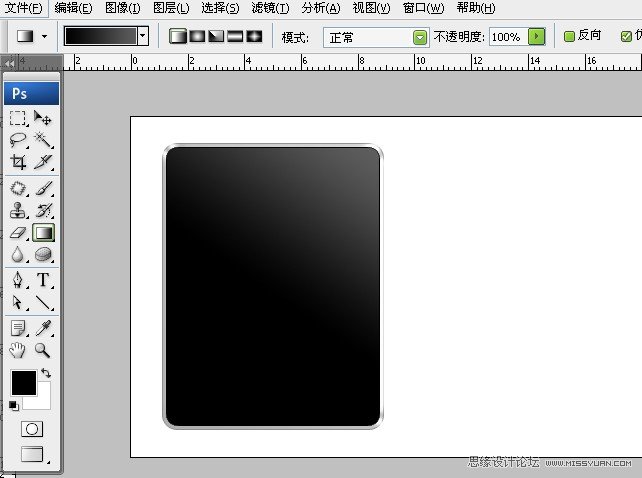Choose Linear Gradient style
The height and width of the screenshot is (478, 642).
[178, 36]
